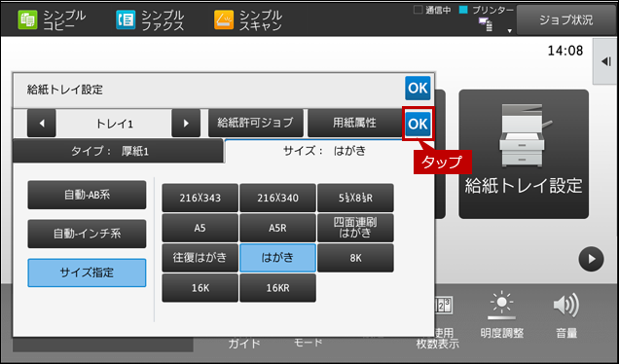Switch to next tray with right arrow

click(186, 124)
